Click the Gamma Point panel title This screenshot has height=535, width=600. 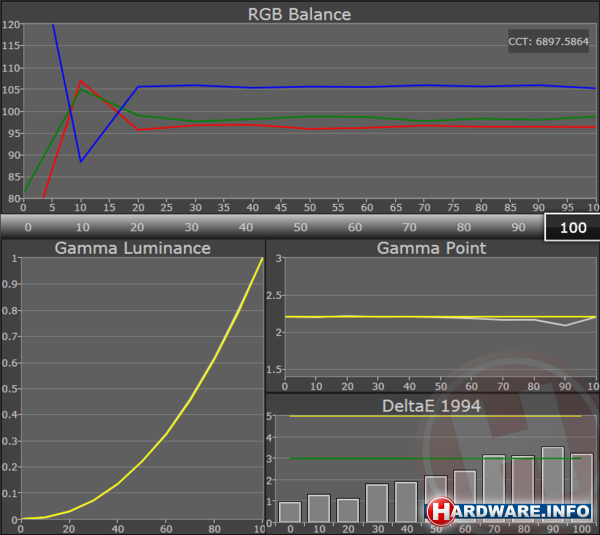431,248
